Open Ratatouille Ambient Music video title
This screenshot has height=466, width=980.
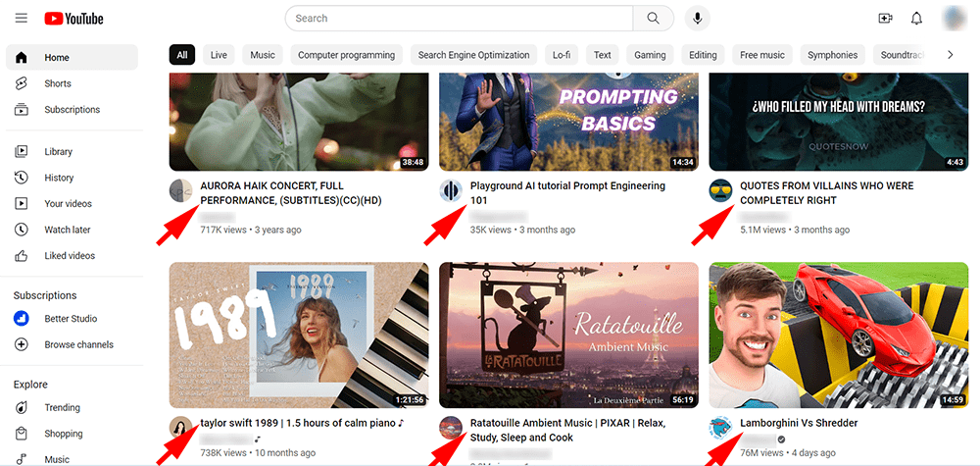567,431
